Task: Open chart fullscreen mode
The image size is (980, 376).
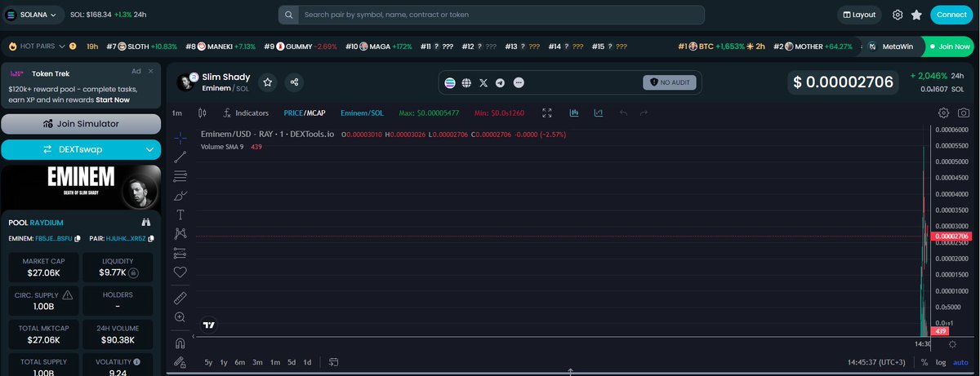Action: click(548, 113)
